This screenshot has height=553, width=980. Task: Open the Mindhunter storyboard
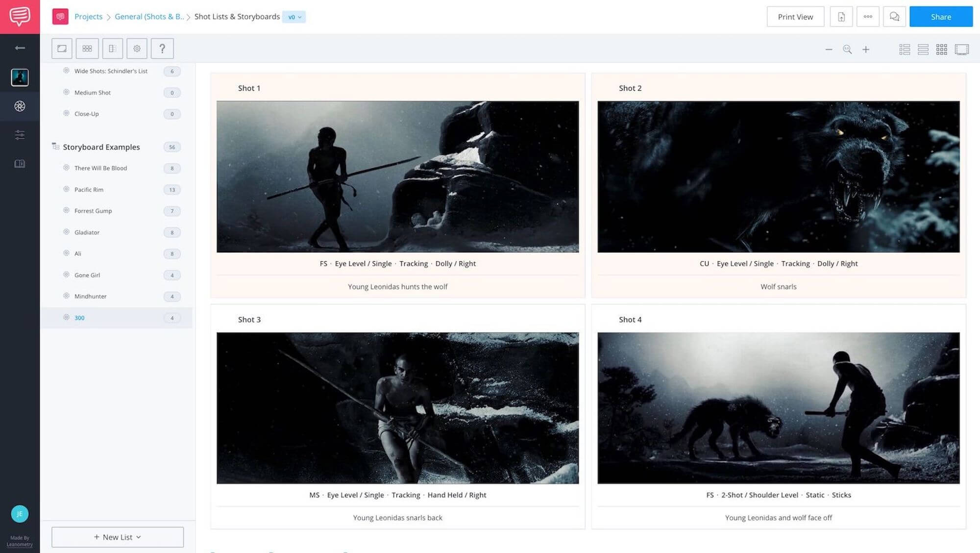pos(90,296)
